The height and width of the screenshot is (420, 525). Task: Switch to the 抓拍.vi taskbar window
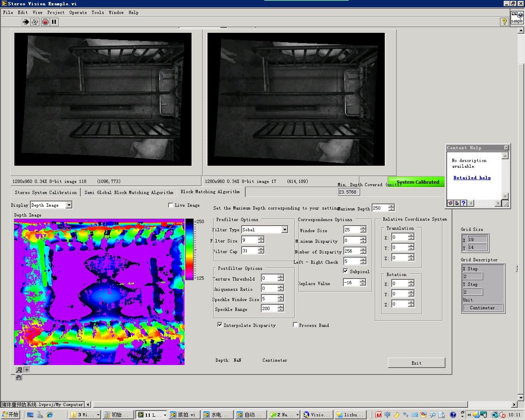(x=184, y=415)
